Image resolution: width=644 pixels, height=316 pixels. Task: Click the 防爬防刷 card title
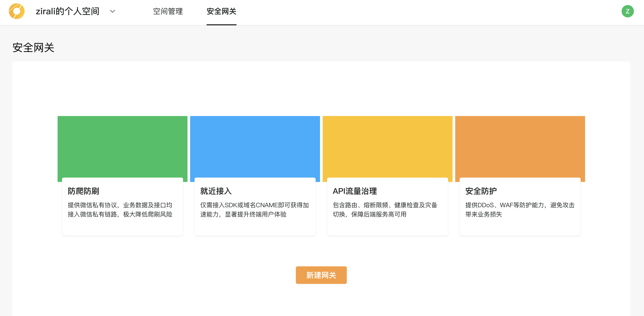(84, 191)
